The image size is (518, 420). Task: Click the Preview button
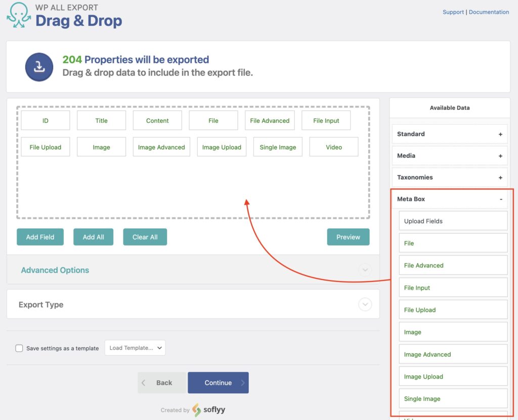coord(348,237)
